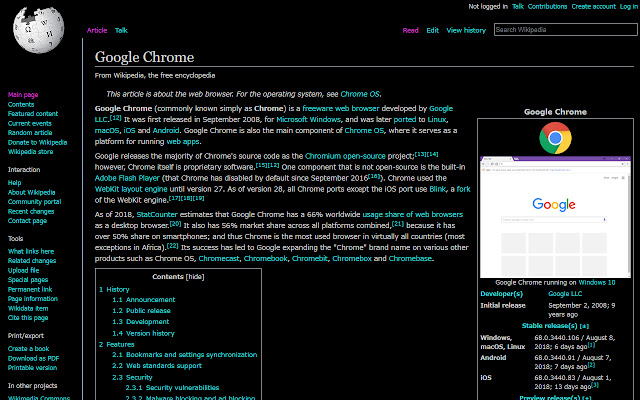The width and height of the screenshot is (640, 400).
Task: Open the View history tab
Action: [x=466, y=31]
